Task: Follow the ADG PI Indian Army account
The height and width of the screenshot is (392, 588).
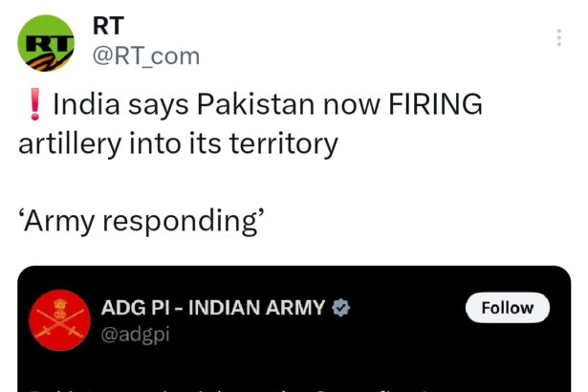Action: (x=508, y=308)
